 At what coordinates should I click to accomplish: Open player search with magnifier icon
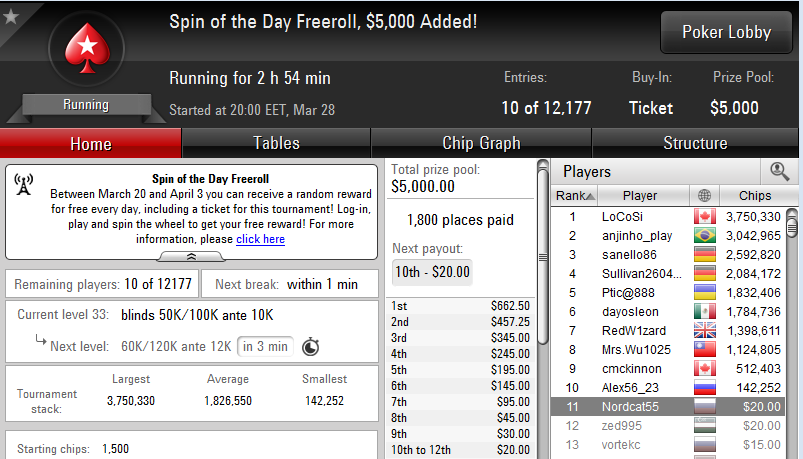click(779, 171)
